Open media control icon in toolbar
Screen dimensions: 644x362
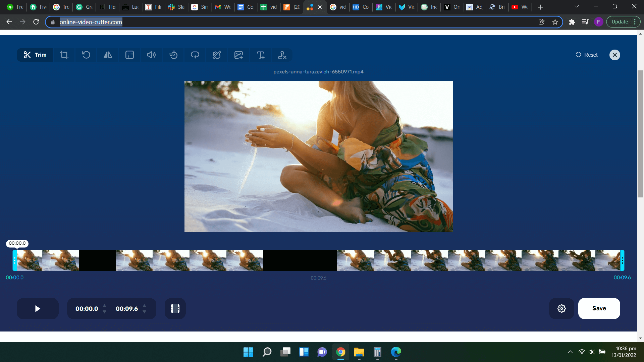click(x=585, y=22)
